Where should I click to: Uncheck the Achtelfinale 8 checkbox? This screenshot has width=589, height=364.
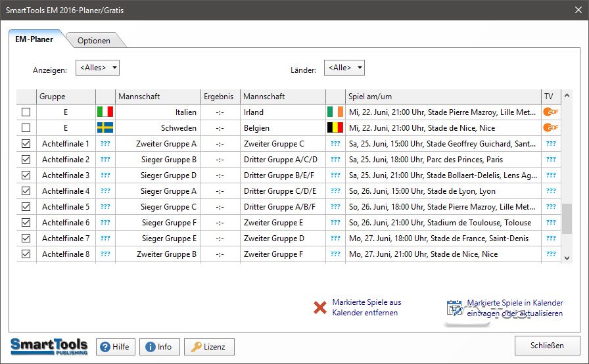point(26,254)
